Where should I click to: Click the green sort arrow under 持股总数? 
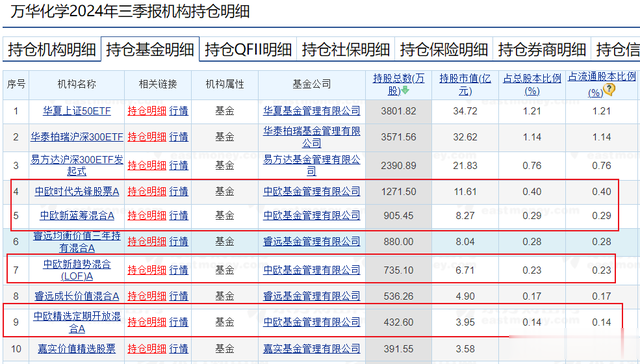[405, 91]
